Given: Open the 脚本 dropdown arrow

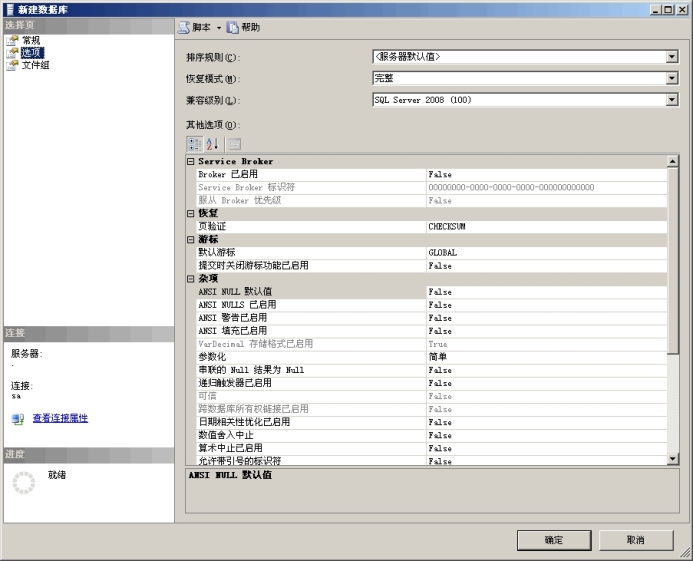Looking at the screenshot, I should pos(219,28).
